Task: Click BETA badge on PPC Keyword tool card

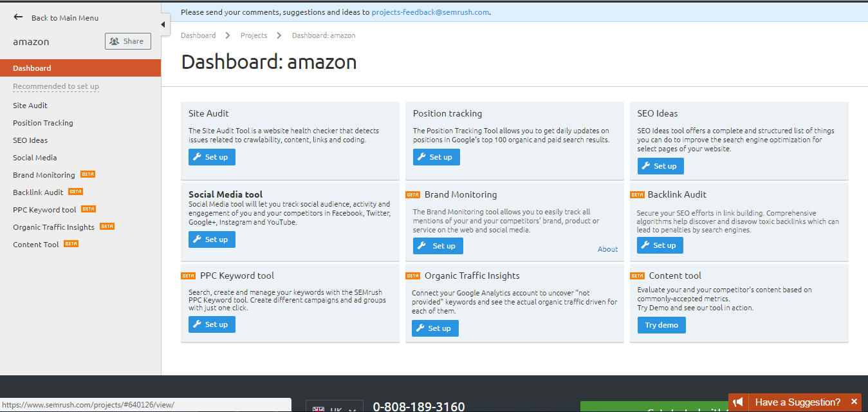Action: pyautogui.click(x=188, y=276)
